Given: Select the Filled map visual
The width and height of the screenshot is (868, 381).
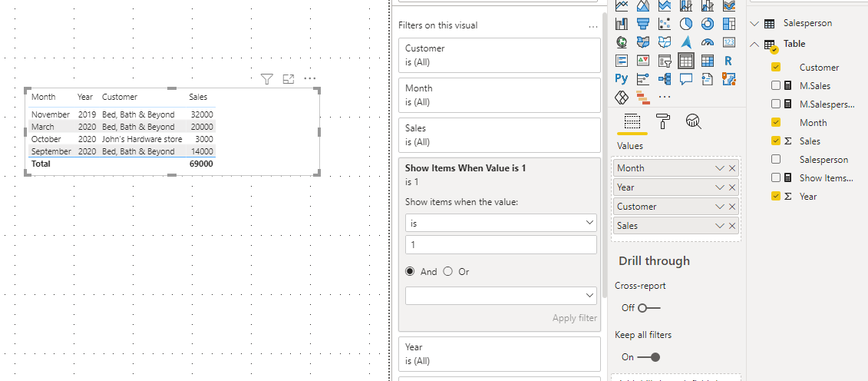Looking at the screenshot, I should coord(642,42).
